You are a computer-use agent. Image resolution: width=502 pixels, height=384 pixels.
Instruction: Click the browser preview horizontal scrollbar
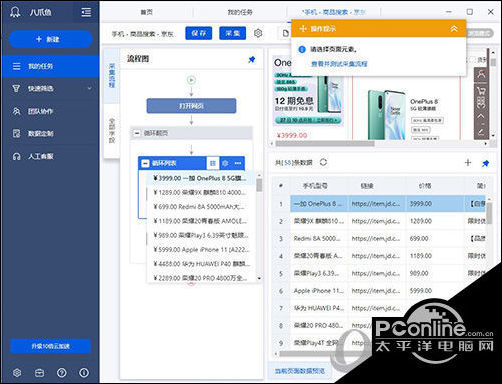click(325, 144)
